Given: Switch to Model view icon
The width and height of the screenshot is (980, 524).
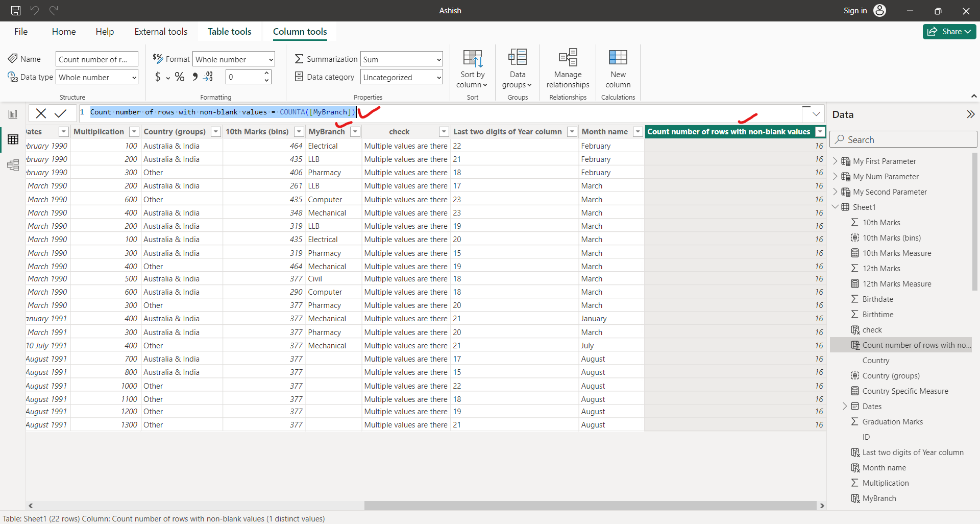Looking at the screenshot, I should tap(13, 165).
